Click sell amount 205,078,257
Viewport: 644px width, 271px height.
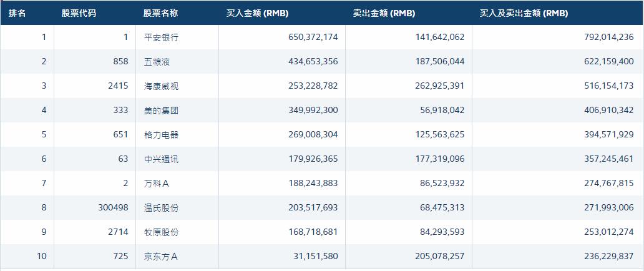click(x=439, y=256)
